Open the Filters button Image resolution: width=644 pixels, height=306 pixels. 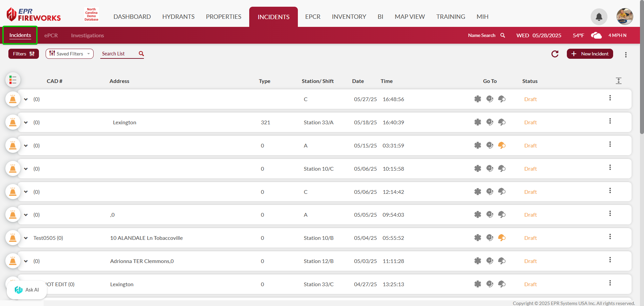coord(23,54)
